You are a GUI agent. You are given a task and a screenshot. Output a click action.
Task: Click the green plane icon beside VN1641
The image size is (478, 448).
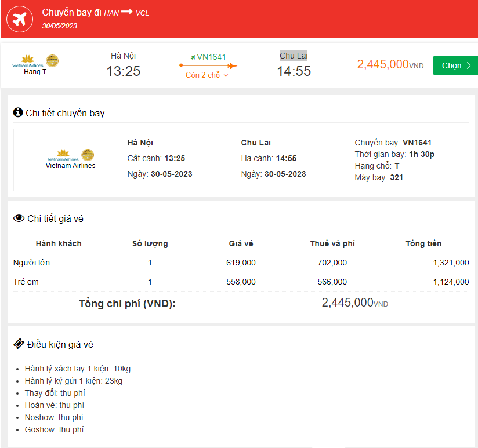193,57
